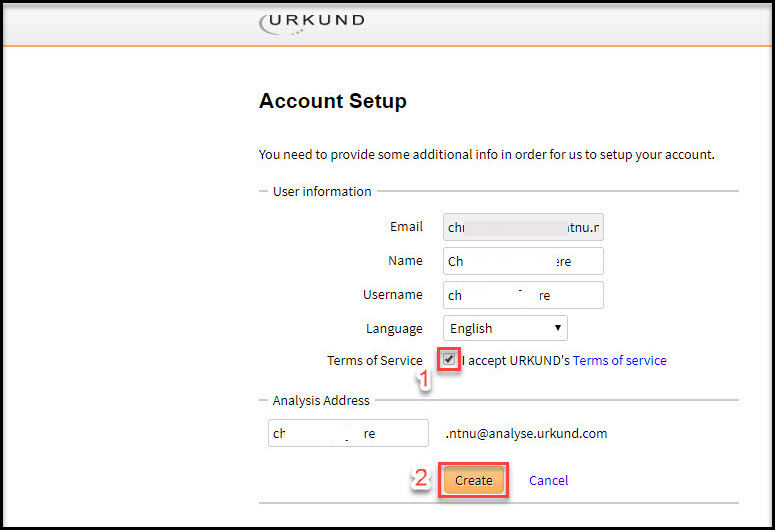775x530 pixels.
Task: Click the orange Create button
Action: 474,480
